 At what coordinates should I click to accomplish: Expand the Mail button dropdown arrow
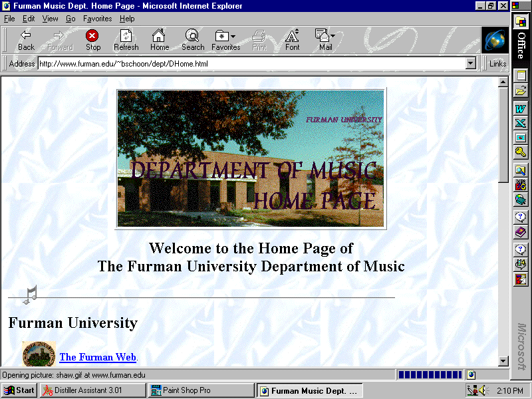click(333, 36)
